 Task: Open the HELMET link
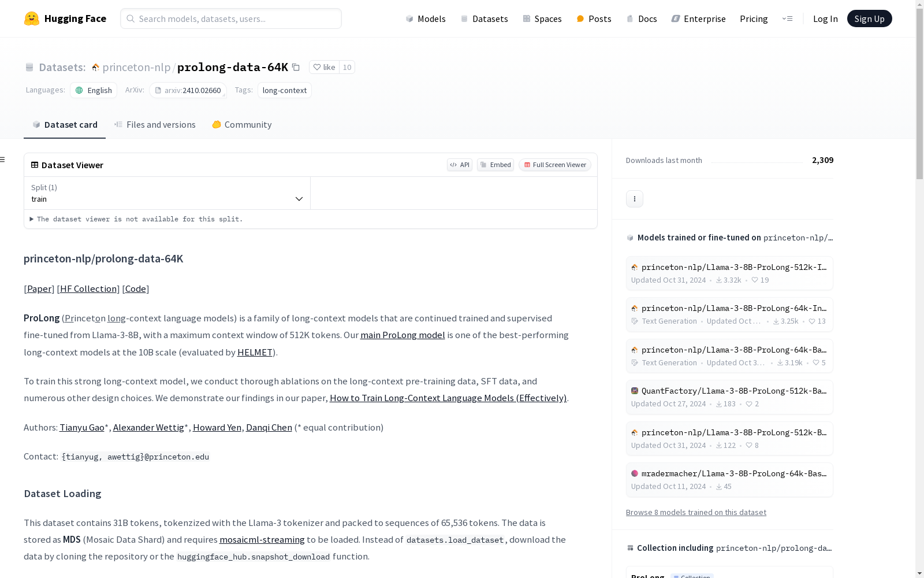[x=255, y=352]
